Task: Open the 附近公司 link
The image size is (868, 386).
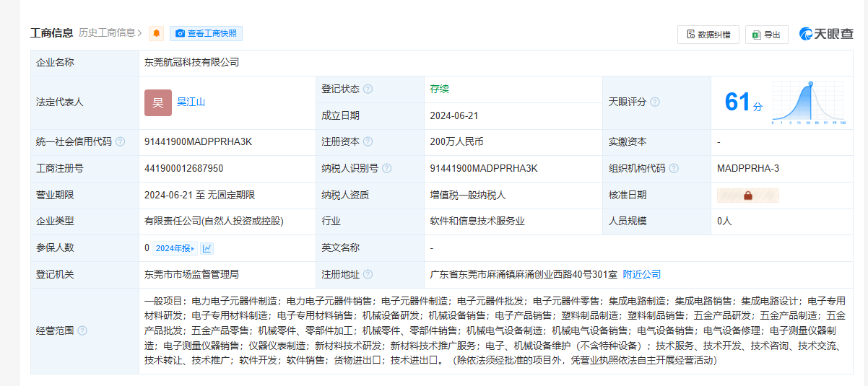Action: [x=642, y=274]
